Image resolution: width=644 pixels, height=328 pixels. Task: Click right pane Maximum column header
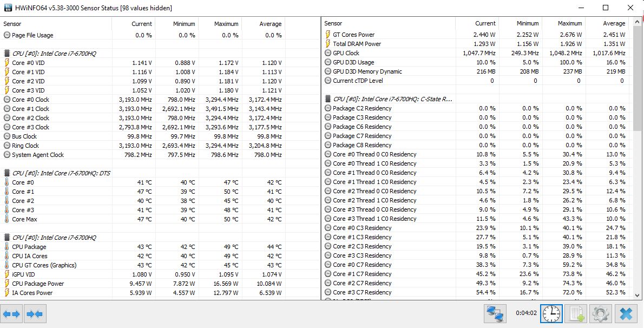pyautogui.click(x=563, y=23)
